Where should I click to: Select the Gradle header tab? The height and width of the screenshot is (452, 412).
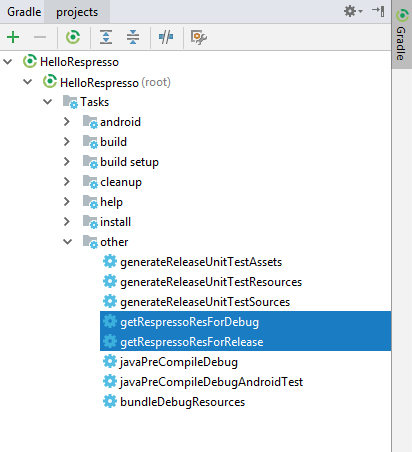(24, 12)
